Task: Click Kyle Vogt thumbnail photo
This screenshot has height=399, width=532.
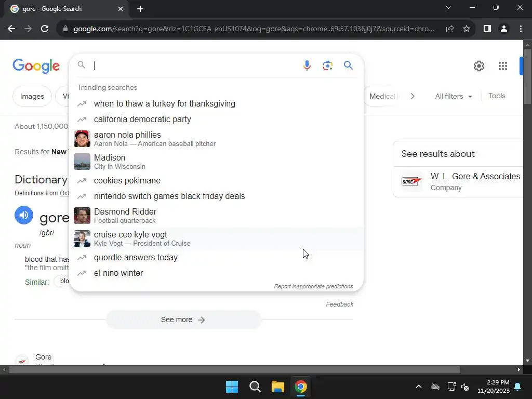Action: (82, 239)
